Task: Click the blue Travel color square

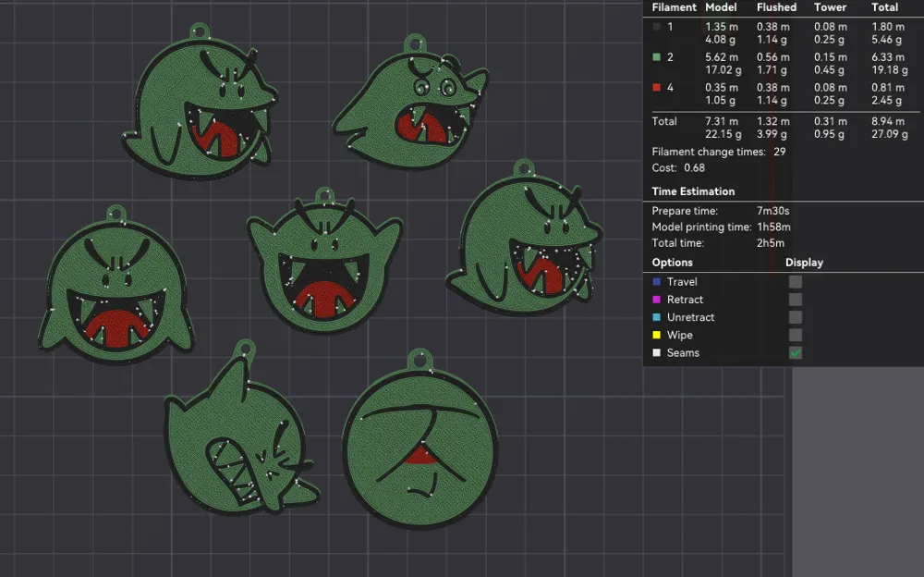Action: click(656, 282)
